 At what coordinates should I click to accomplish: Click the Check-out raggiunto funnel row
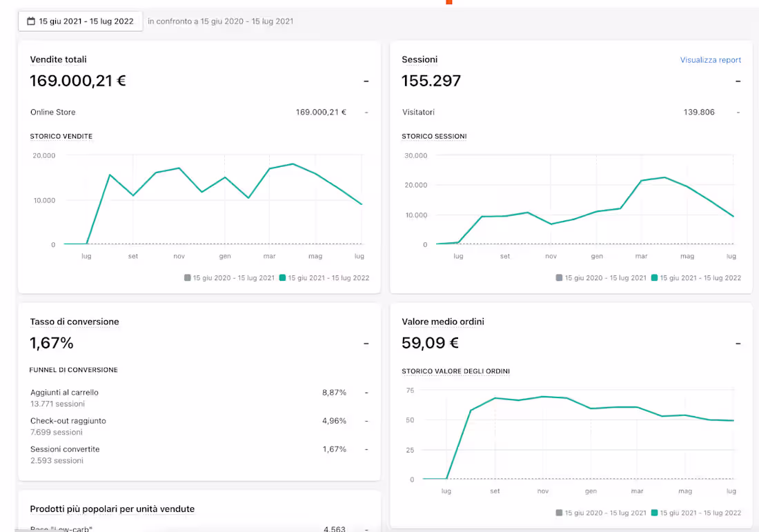pyautogui.click(x=199, y=426)
